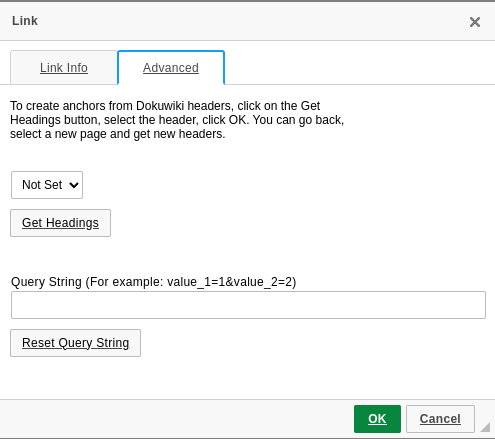Focus the Query String input field
Viewport: 495px width, 439px height.
coord(248,305)
